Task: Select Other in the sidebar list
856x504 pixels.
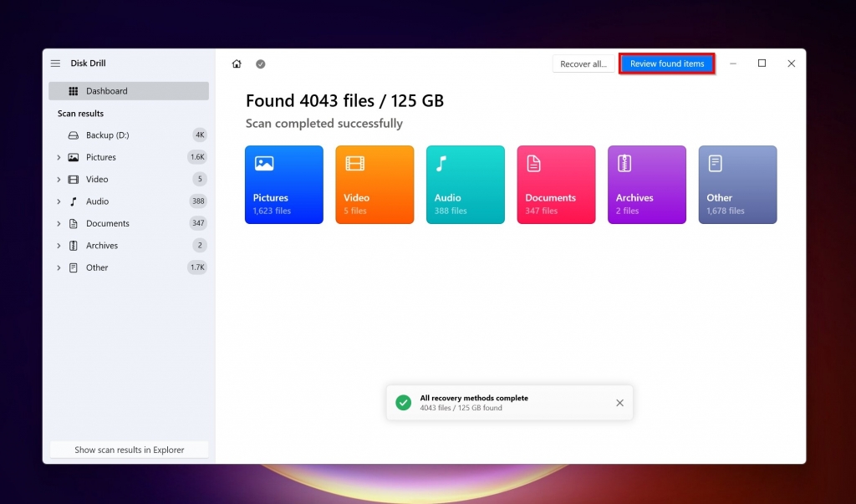Action: click(x=97, y=268)
